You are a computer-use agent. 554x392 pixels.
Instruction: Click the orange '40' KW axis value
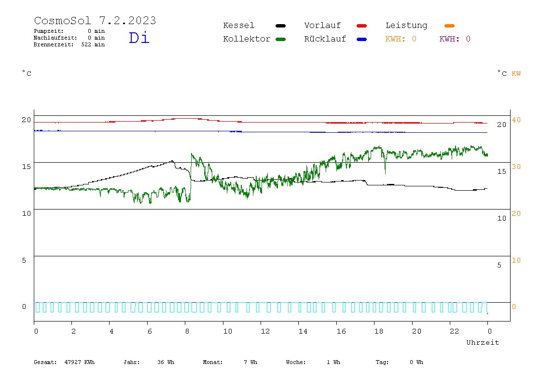coord(516,120)
